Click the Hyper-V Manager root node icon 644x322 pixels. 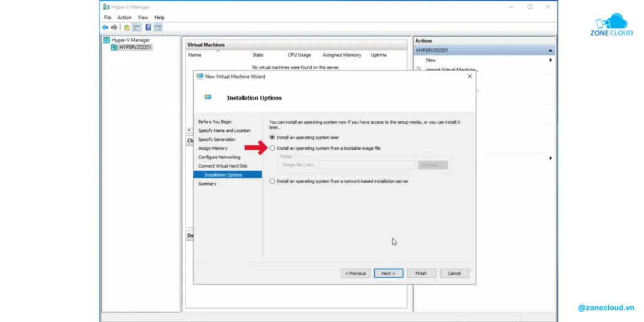pyautogui.click(x=106, y=40)
